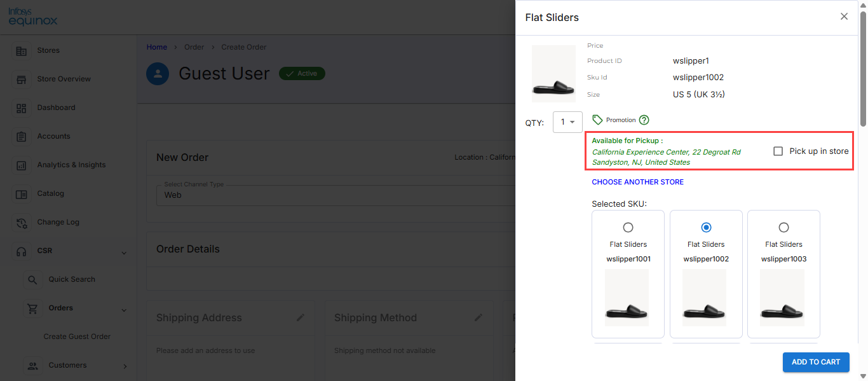This screenshot has height=381, width=868.
Task: Expand the Customers submenu arrow
Action: point(125,366)
